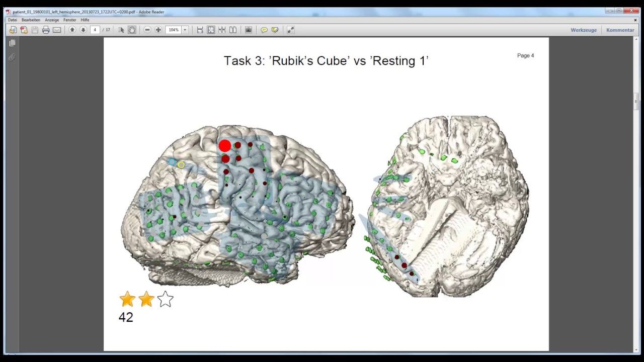Click the page number field showing 4

[x=95, y=30]
